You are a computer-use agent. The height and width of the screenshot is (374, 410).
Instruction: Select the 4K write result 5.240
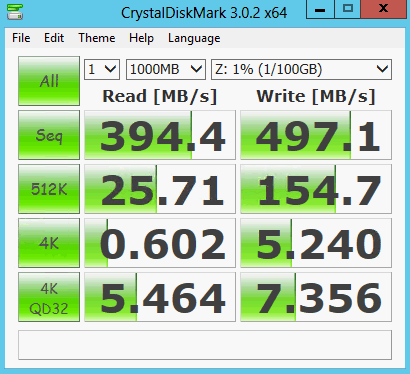click(x=316, y=243)
